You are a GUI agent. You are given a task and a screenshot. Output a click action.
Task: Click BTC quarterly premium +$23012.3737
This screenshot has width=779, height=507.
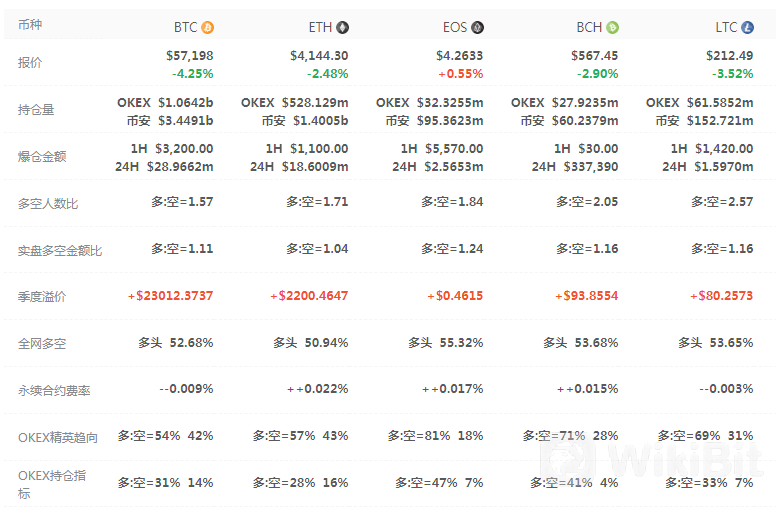coord(170,296)
